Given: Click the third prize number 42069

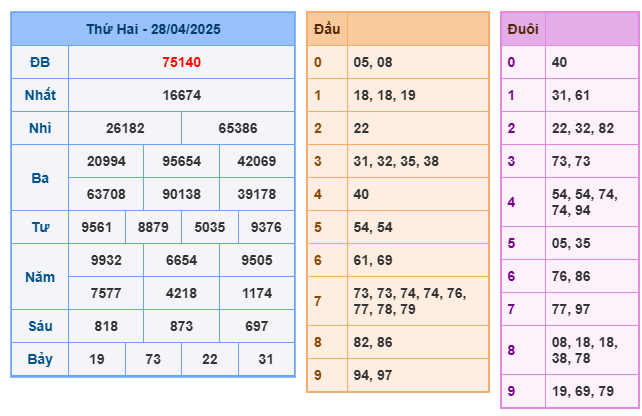Looking at the screenshot, I should coord(257,161).
